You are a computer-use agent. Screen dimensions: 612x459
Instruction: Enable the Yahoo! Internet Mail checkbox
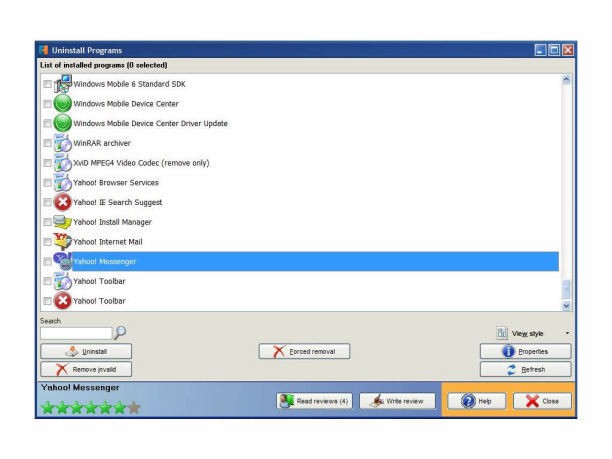[47, 242]
